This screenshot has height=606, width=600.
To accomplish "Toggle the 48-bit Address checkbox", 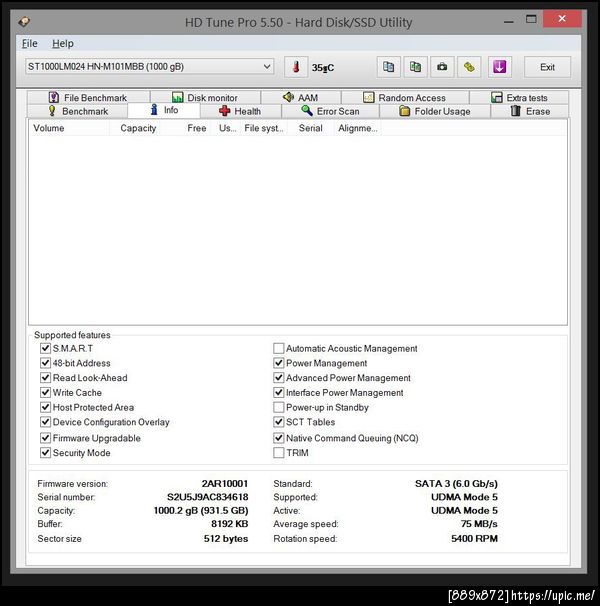I will 45,363.
